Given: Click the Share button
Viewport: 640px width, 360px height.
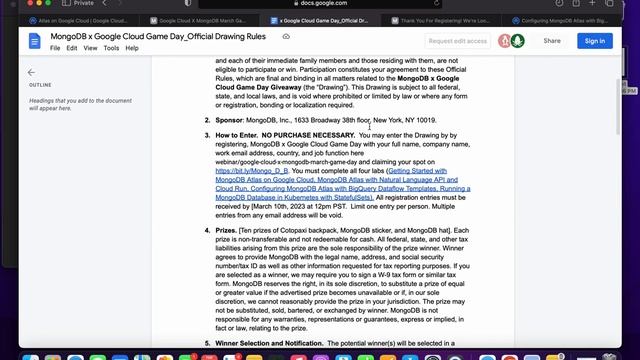Looking at the screenshot, I should click(552, 41).
